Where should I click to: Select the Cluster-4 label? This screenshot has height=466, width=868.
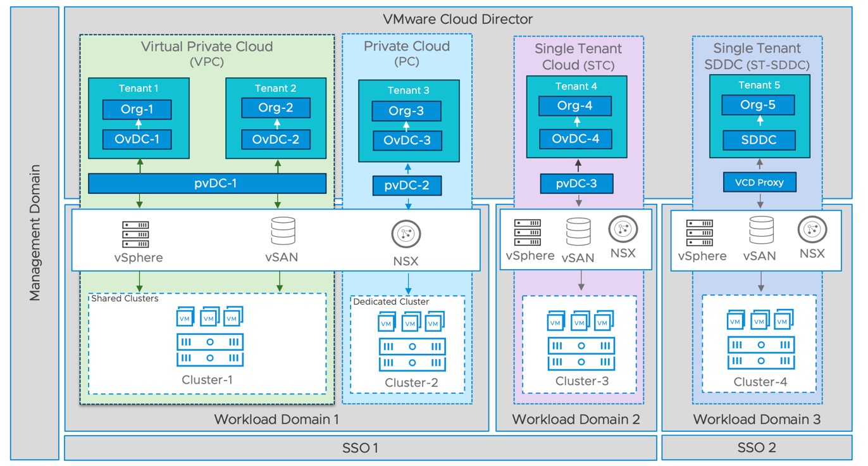click(x=760, y=382)
